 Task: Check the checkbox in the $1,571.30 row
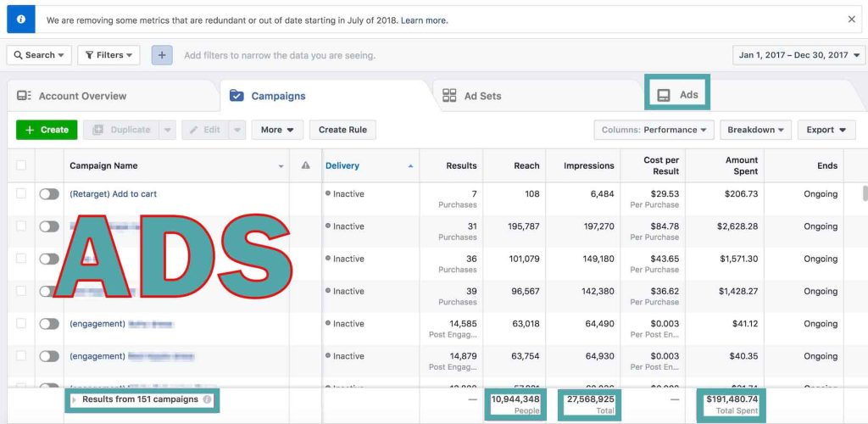click(x=21, y=259)
